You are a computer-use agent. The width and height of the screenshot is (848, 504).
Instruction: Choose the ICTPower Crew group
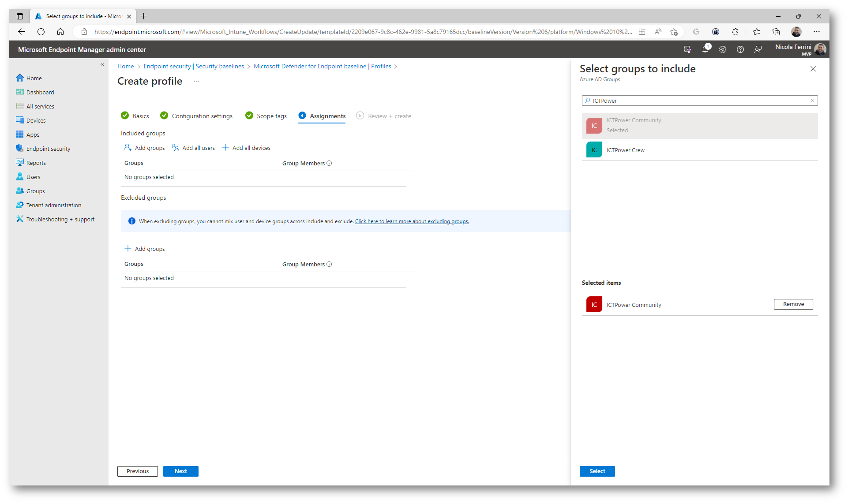700,150
